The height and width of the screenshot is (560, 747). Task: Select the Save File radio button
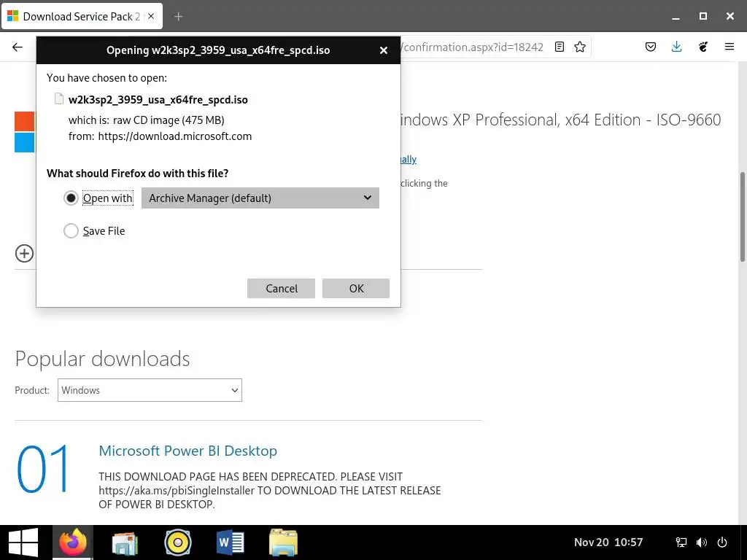pyautogui.click(x=71, y=231)
